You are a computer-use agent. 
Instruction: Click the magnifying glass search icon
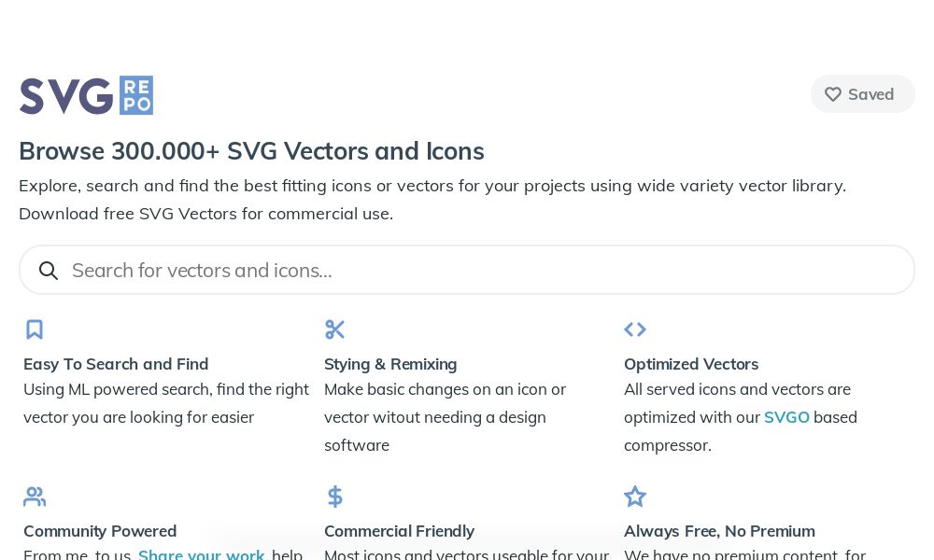[49, 270]
